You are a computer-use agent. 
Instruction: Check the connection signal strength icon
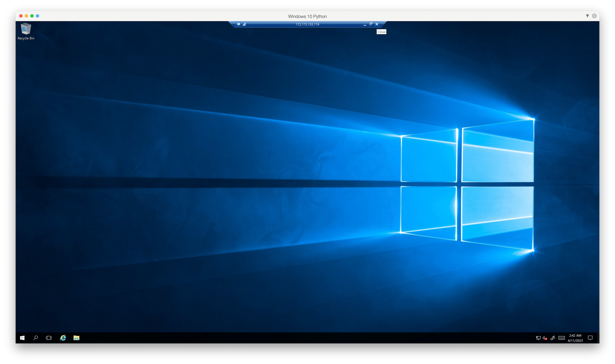point(244,24)
